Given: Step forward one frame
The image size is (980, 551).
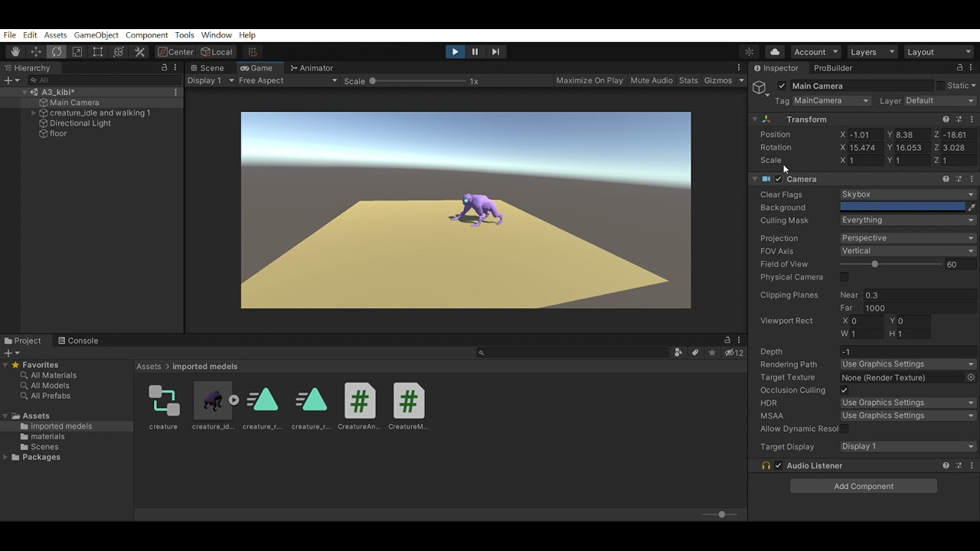Looking at the screenshot, I should click(495, 52).
